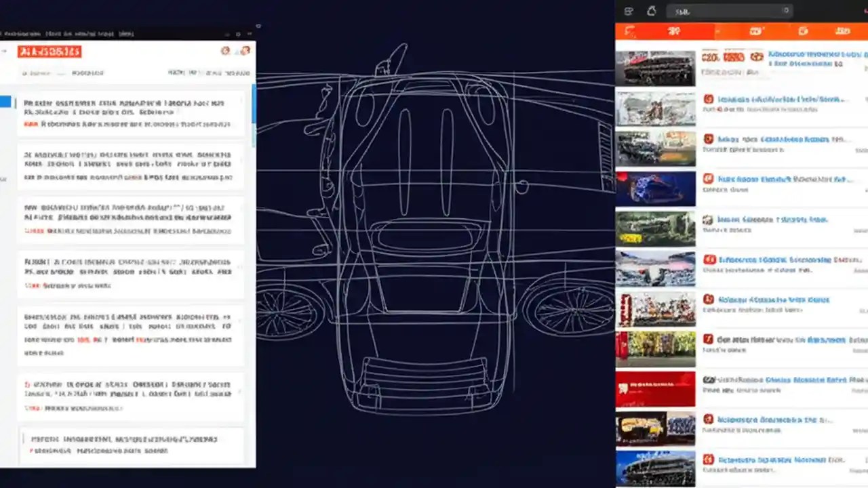Click the small notification icon near the avatar

point(226,52)
